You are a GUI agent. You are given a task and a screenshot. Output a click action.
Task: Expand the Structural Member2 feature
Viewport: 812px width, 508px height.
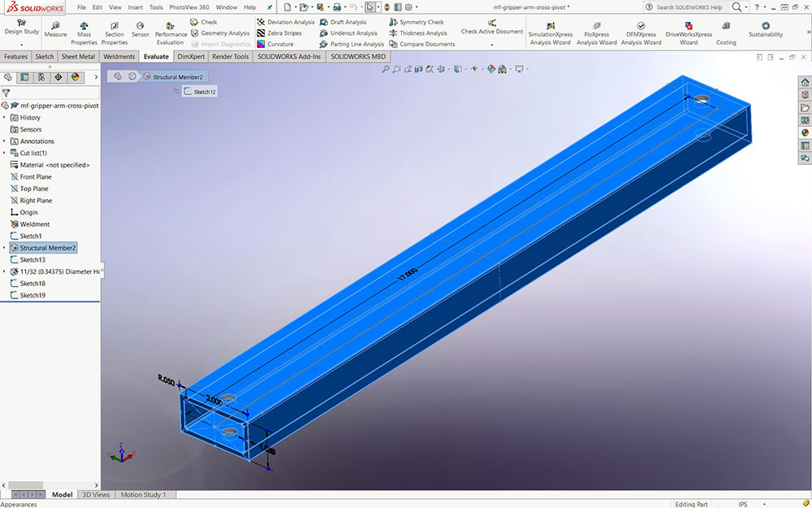click(x=5, y=248)
